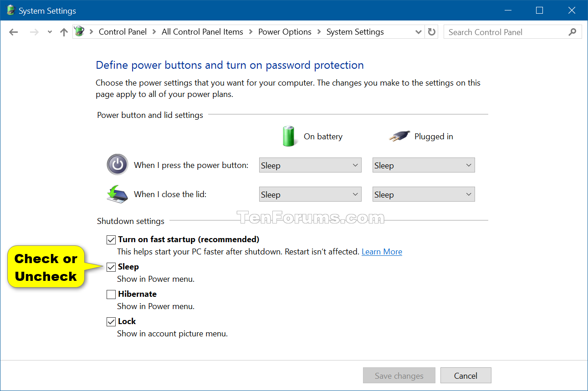Click the Learn More link
The height and width of the screenshot is (391, 588).
pyautogui.click(x=382, y=251)
